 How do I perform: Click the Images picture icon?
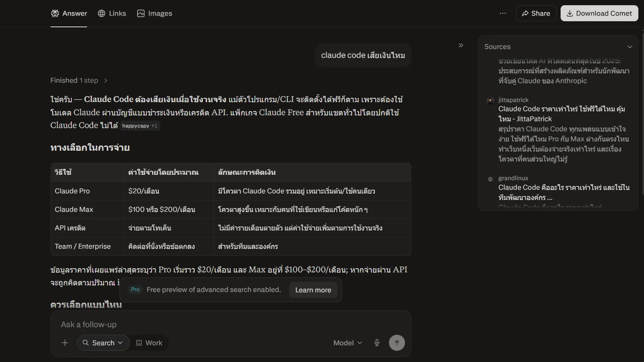point(141,13)
